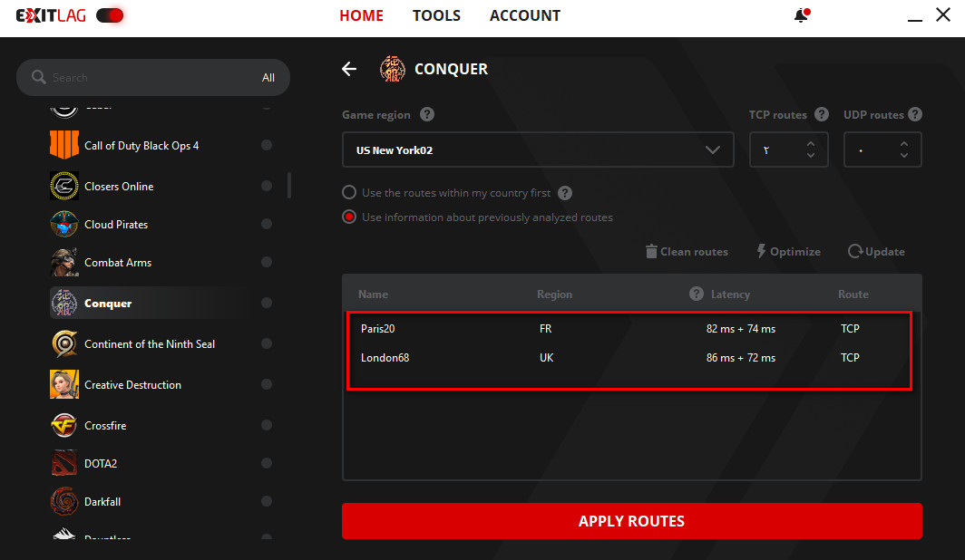The image size is (965, 560).
Task: Increase UDP routes count
Action: (x=904, y=144)
